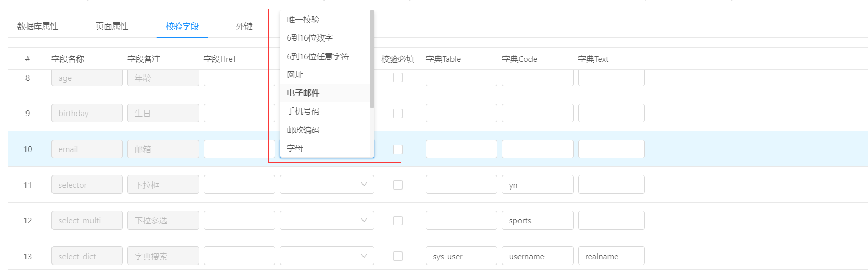Click 字典Table input in selector row
Image resolution: width=868 pixels, height=277 pixels.
click(461, 184)
